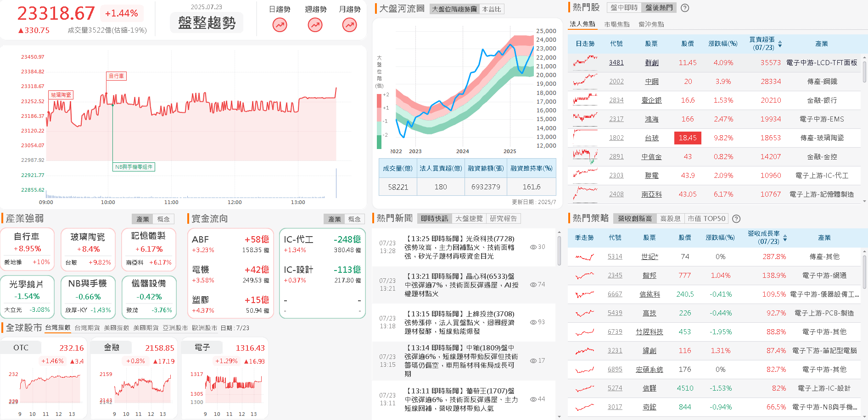Open the 台玻 daily trend sparkline
868x420 pixels.
pyautogui.click(x=585, y=138)
